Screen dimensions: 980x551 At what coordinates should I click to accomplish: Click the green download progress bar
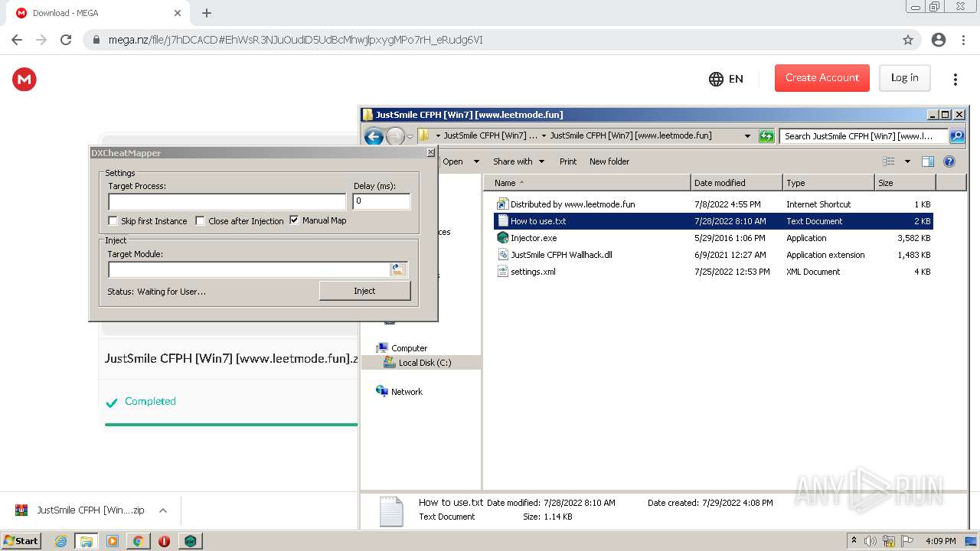pyautogui.click(x=231, y=424)
